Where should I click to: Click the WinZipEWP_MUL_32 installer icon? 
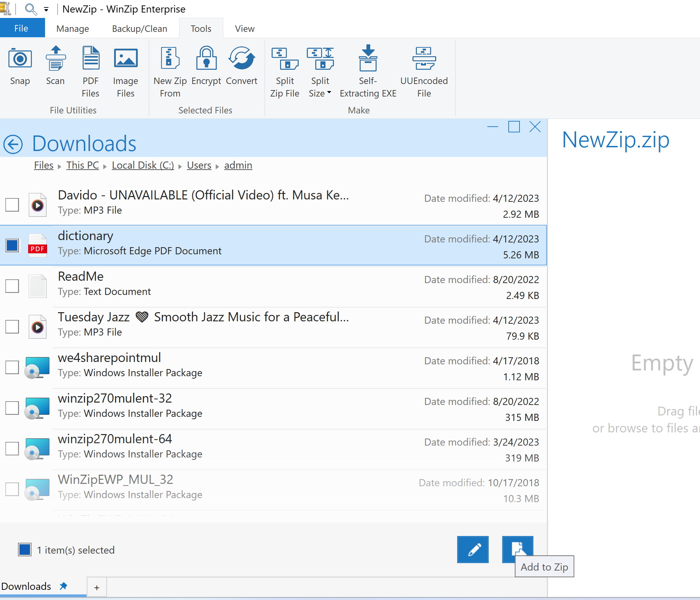click(37, 489)
